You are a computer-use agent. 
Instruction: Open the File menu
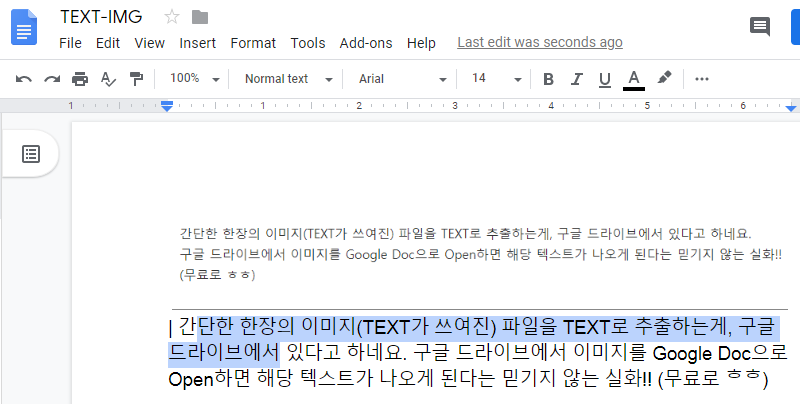pos(70,43)
